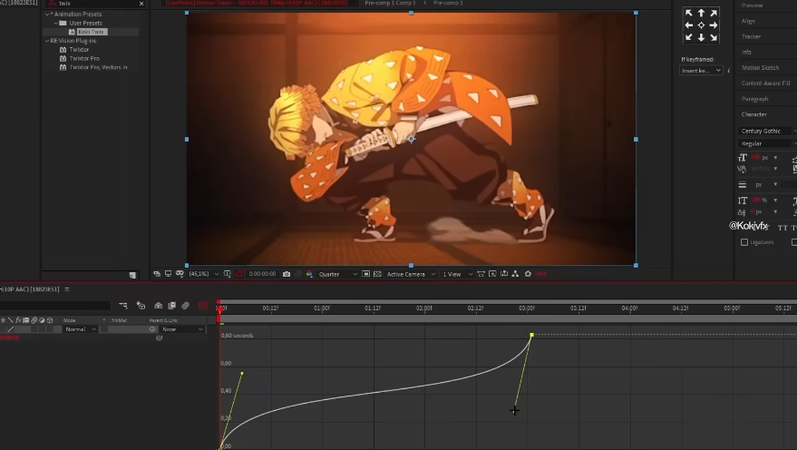Click the down anchor arrow

701,37
